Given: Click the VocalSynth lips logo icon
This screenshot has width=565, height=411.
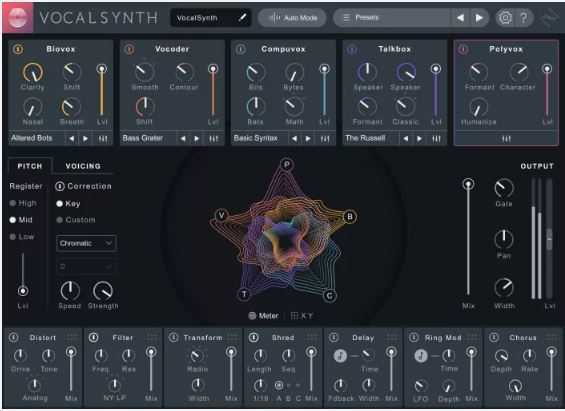Looking at the screenshot, I should pyautogui.click(x=18, y=17).
